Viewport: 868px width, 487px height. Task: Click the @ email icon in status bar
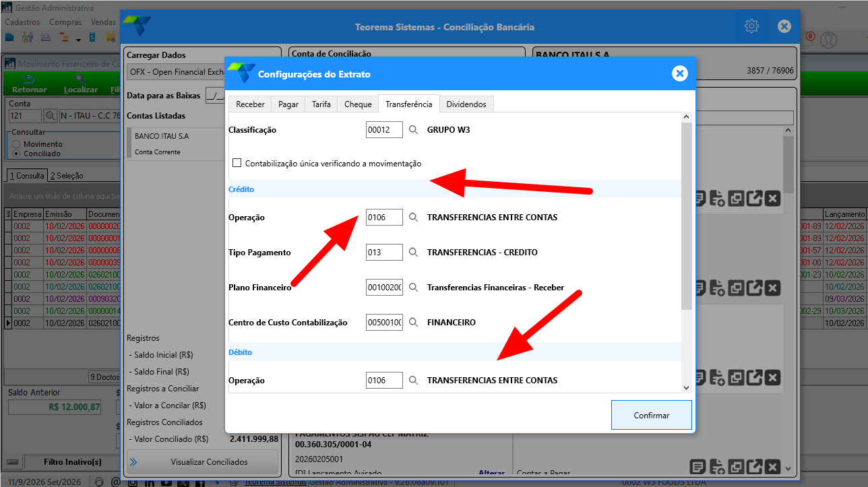pyautogui.click(x=116, y=482)
